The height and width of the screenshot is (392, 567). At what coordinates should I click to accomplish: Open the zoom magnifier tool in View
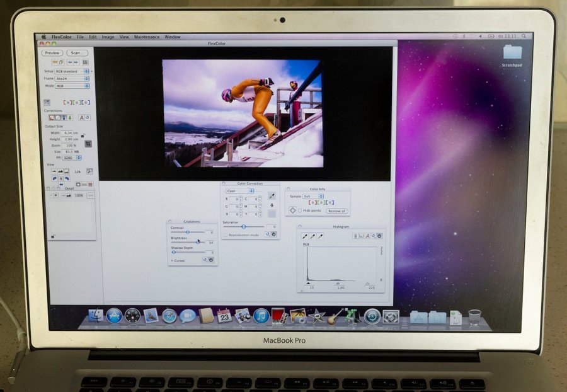[x=89, y=171]
